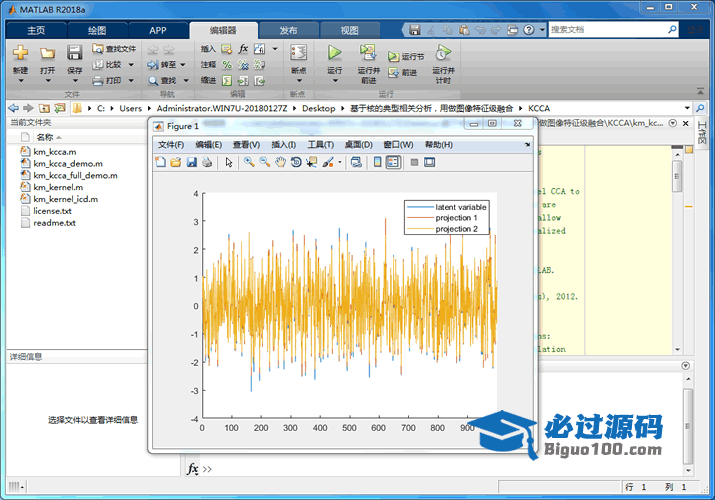The image size is (715, 500).
Task: Click 查找文件 (Find Files) in the ribbon
Action: coord(114,49)
